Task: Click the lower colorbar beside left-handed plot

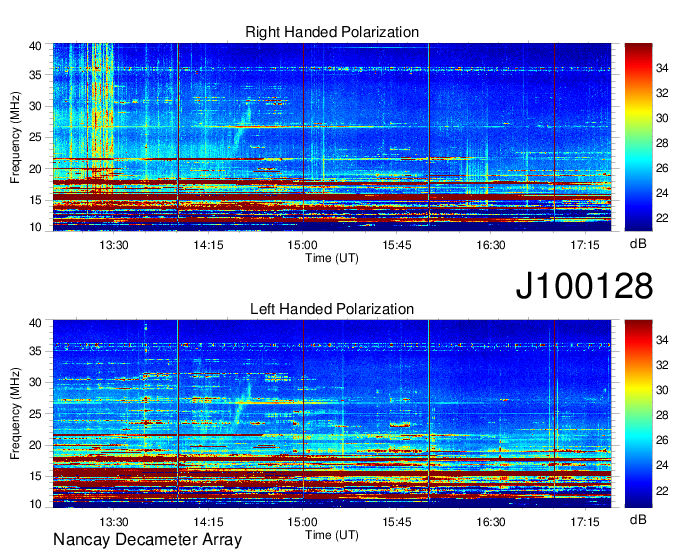Action: click(x=638, y=414)
